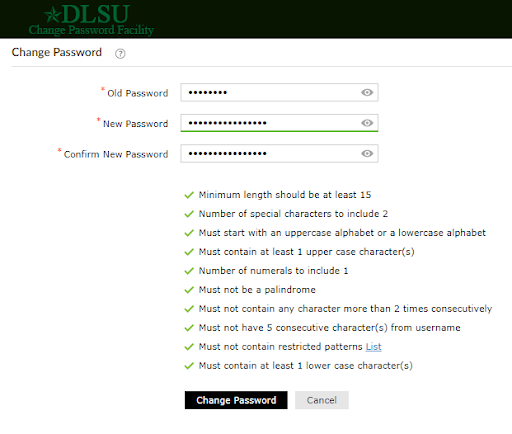Click the Change Password page heading
Screen dimensions: 512x434
coord(57,52)
